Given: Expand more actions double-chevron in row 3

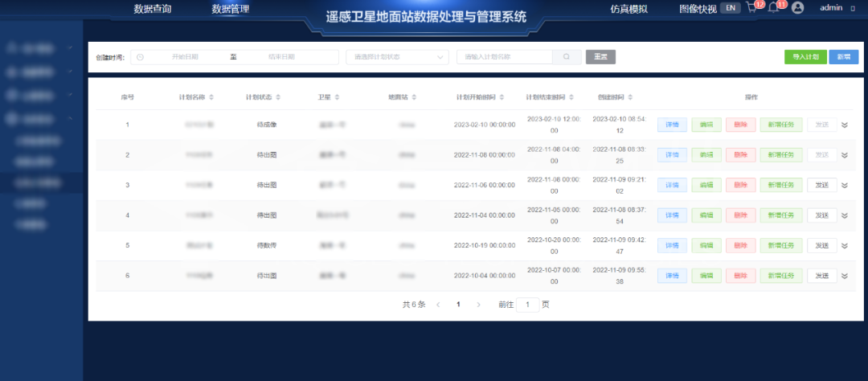Looking at the screenshot, I should tap(844, 185).
